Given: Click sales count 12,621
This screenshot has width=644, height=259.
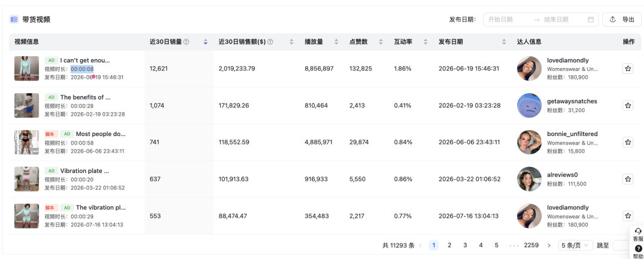Looking at the screenshot, I should coord(159,69).
